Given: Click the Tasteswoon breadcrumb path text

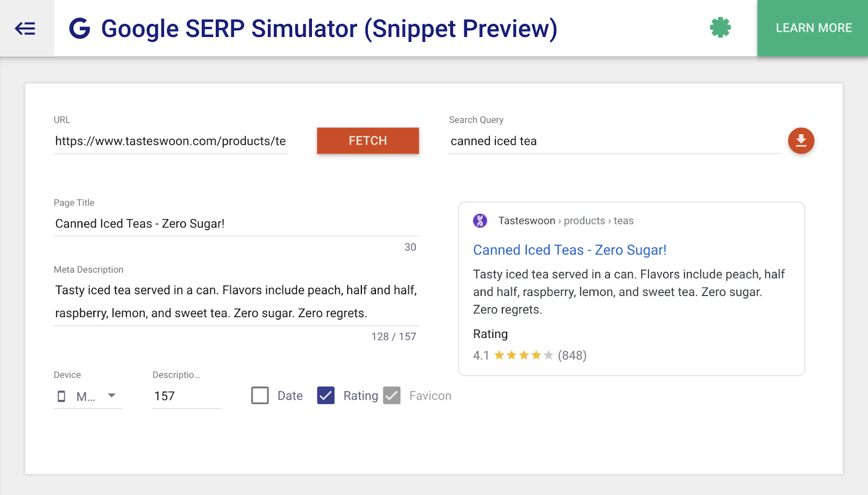Looking at the screenshot, I should pyautogui.click(x=566, y=221).
